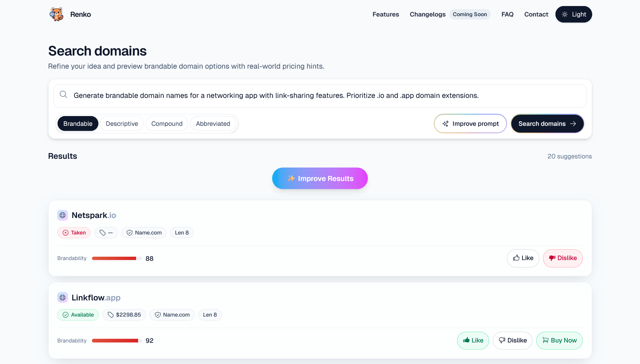Click the Search domains arrow button
This screenshot has width=640, height=364.
(547, 124)
